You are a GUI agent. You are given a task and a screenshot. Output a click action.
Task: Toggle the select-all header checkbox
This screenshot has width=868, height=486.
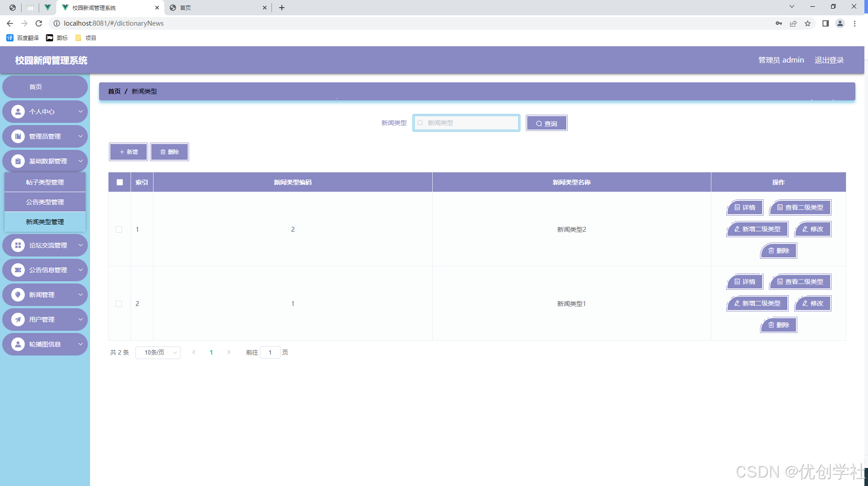pyautogui.click(x=120, y=182)
